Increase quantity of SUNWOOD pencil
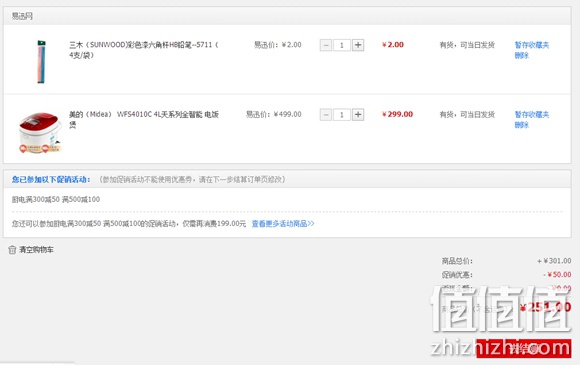The image size is (580, 365). [358, 45]
